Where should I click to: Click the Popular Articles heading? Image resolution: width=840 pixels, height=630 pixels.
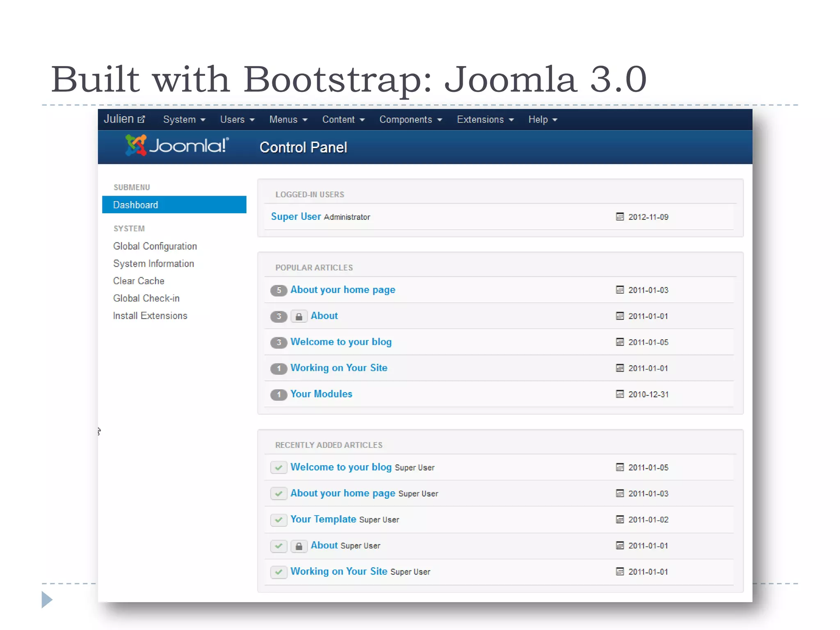314,268
